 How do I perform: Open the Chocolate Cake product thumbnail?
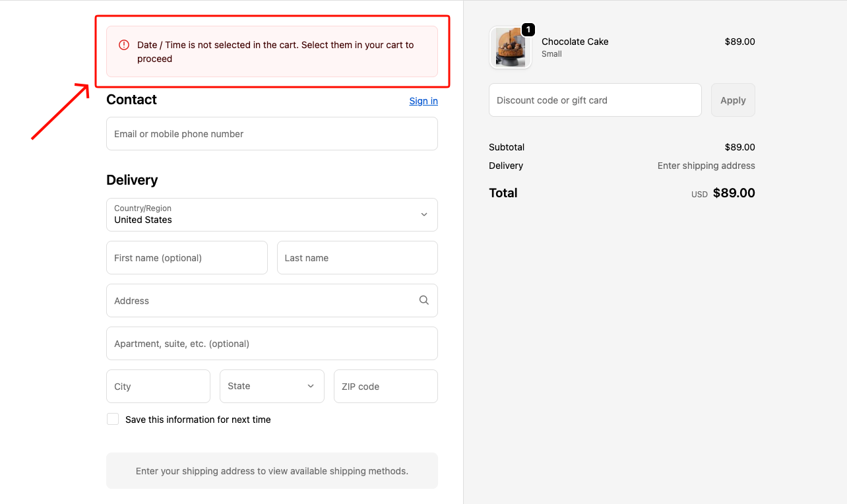511,47
